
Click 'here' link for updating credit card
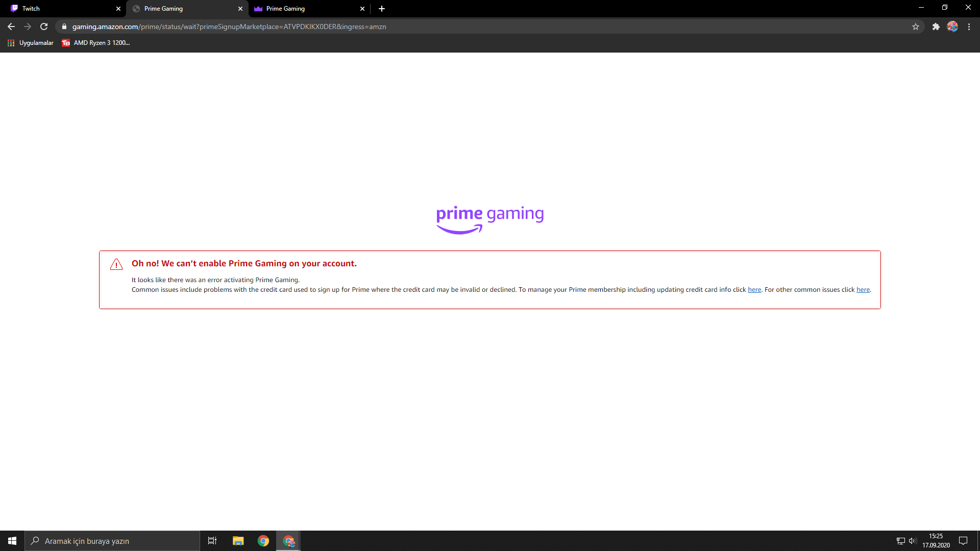coord(754,290)
